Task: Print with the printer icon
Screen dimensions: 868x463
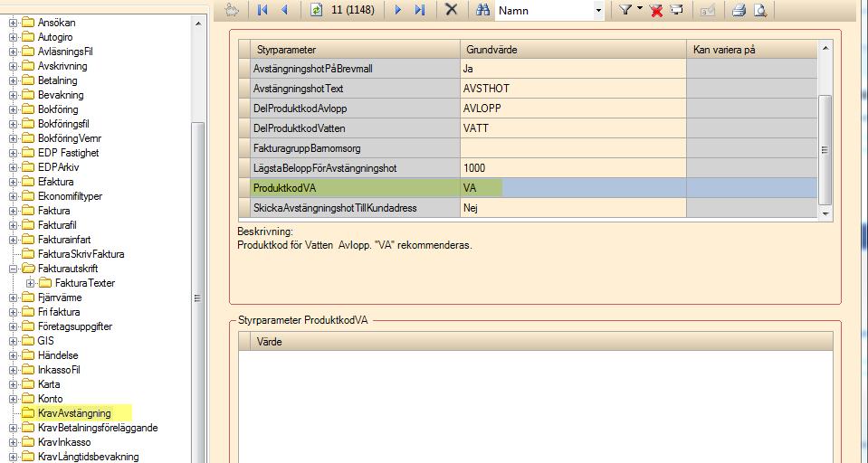Action: [x=739, y=10]
